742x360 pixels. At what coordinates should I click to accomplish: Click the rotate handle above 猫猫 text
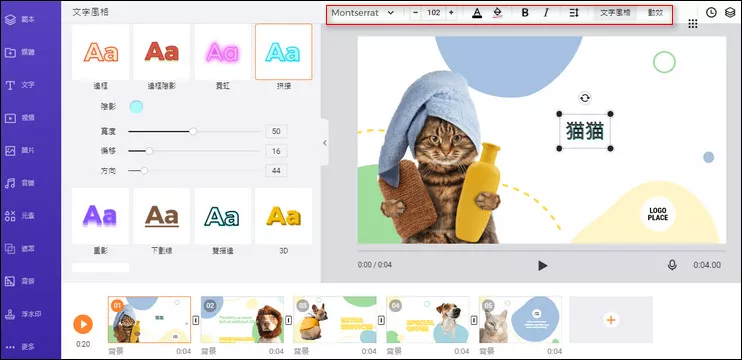585,98
